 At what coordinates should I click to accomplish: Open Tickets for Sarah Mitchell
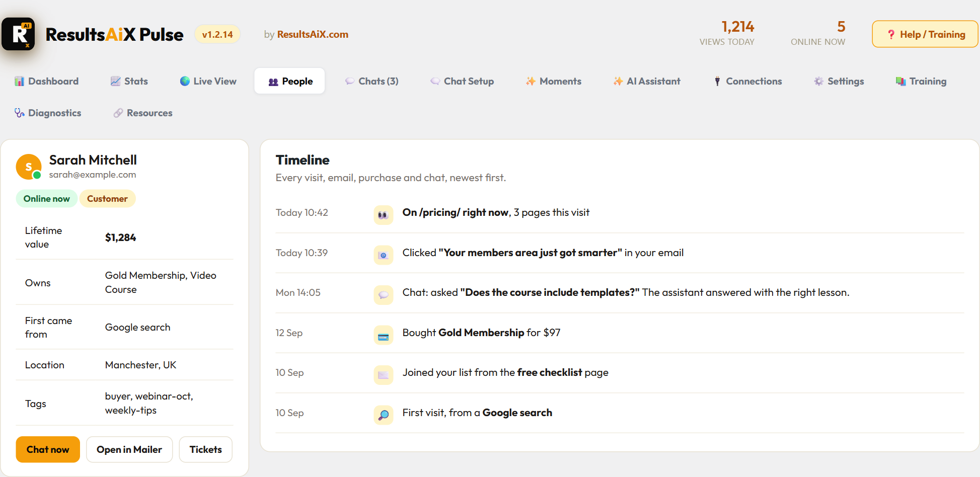point(205,449)
